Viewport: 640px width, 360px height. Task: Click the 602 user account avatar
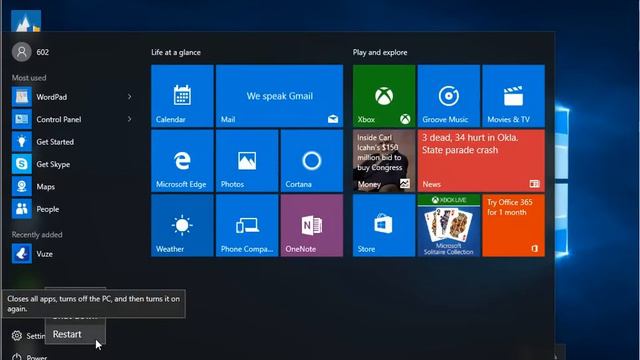pyautogui.click(x=22, y=52)
